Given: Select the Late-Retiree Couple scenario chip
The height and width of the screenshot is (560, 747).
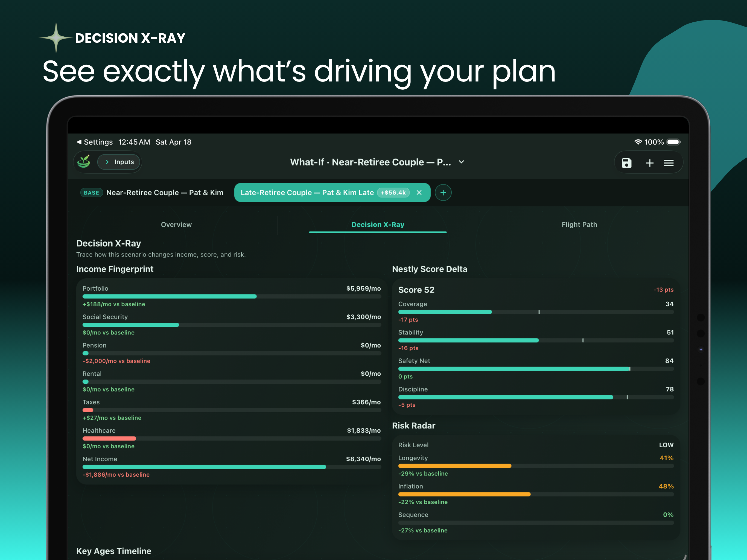Looking at the screenshot, I should coord(332,192).
